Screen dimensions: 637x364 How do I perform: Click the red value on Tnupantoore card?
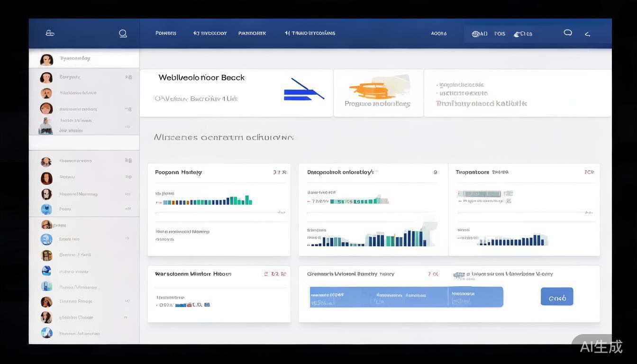point(589,173)
